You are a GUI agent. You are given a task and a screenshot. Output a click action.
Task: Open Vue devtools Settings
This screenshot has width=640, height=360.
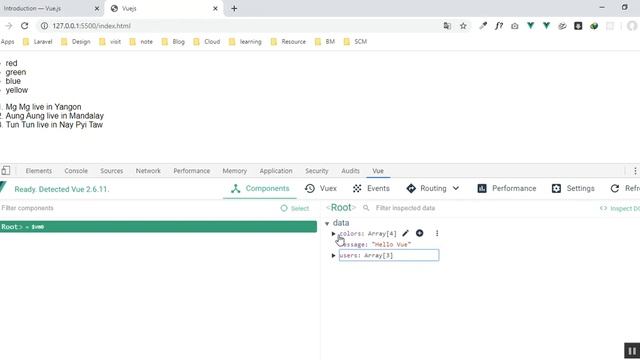tap(573, 188)
